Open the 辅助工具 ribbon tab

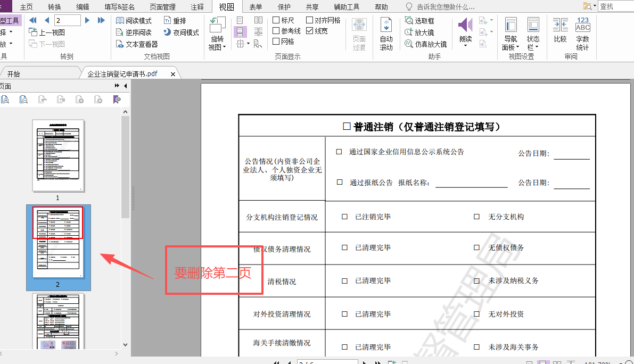[347, 7]
